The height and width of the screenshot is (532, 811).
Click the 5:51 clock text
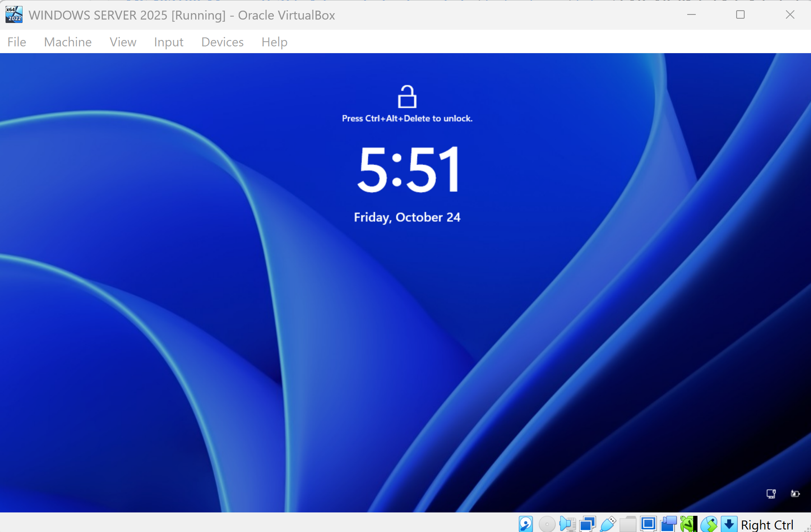pos(408,169)
